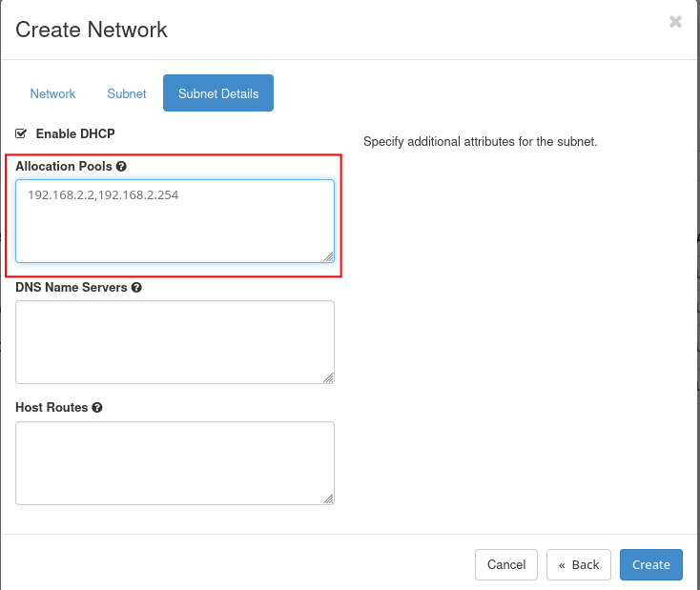Click the Host Routes textarea resize grip
This screenshot has width=700, height=590.
pyautogui.click(x=328, y=498)
